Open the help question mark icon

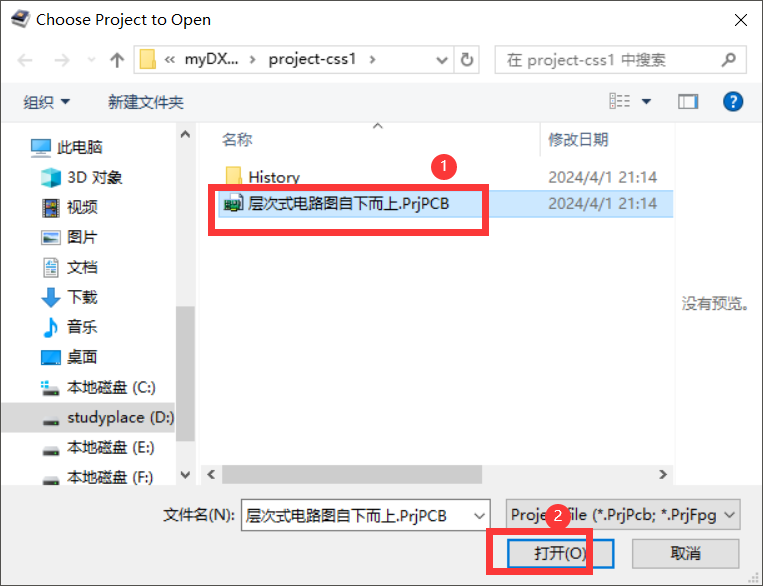[x=733, y=102]
